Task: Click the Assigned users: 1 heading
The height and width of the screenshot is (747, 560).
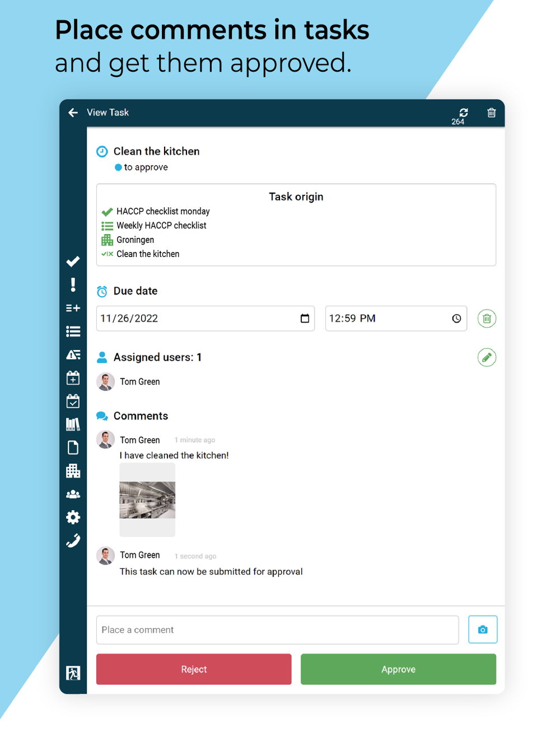Action: [x=157, y=357]
